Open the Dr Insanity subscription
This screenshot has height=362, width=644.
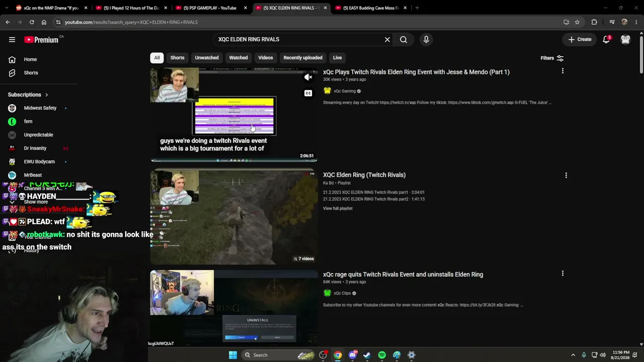point(35,148)
